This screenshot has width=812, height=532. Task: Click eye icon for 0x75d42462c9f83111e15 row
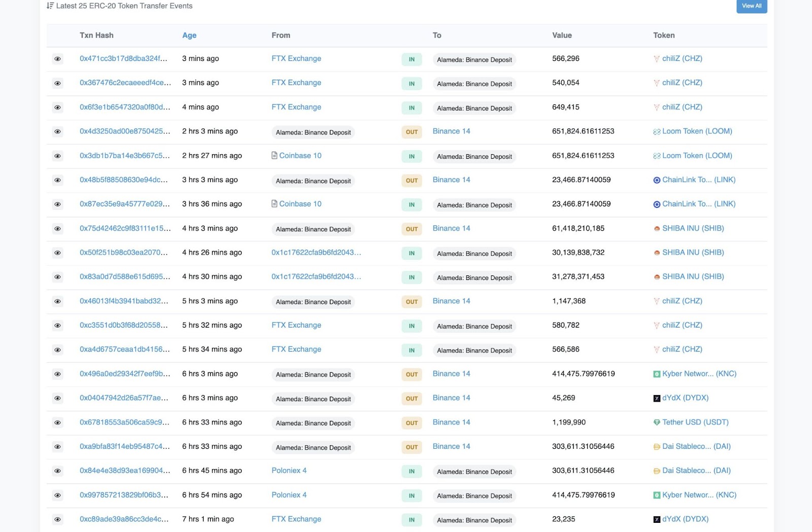pos(57,229)
